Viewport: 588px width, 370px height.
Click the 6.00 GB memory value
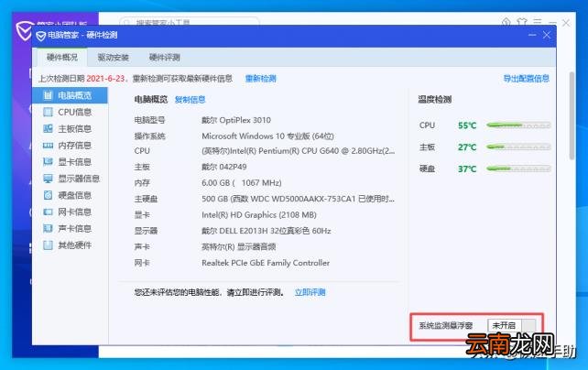click(242, 183)
